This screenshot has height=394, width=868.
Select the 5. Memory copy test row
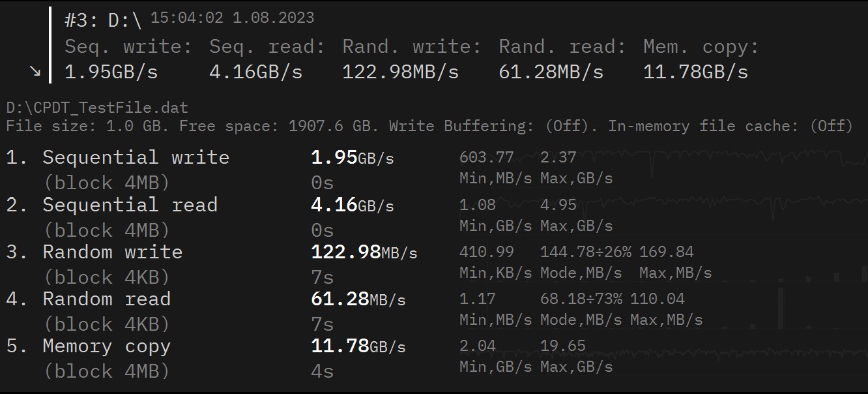click(x=106, y=346)
